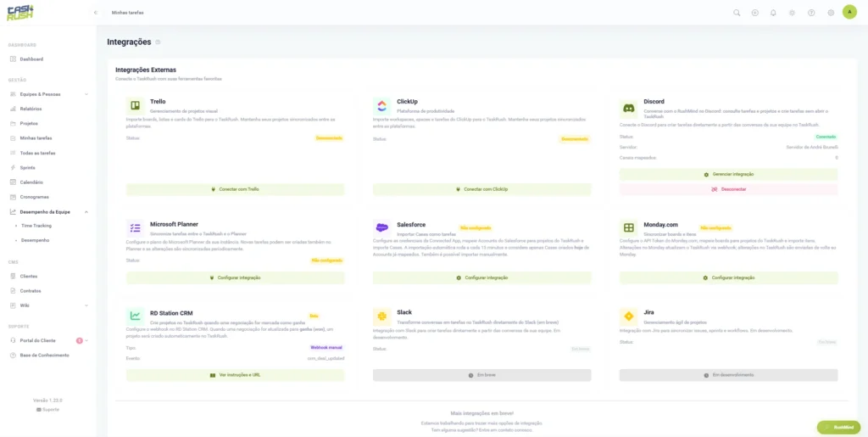The width and height of the screenshot is (868, 437).
Task: Open Minhas tarefas in sidebar
Action: (x=36, y=138)
